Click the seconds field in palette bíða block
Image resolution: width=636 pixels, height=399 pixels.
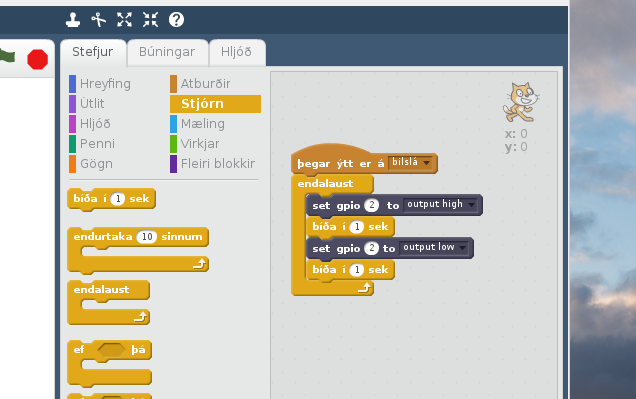point(118,199)
